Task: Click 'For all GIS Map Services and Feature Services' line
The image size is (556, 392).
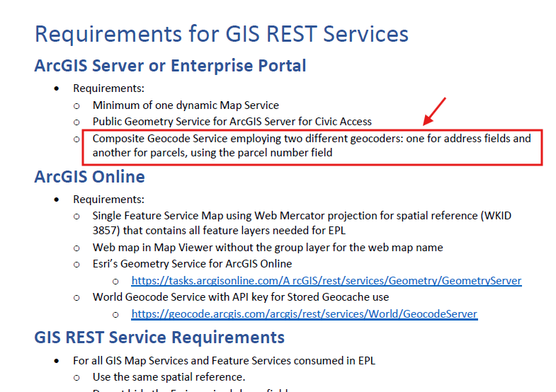Action: click(224, 361)
